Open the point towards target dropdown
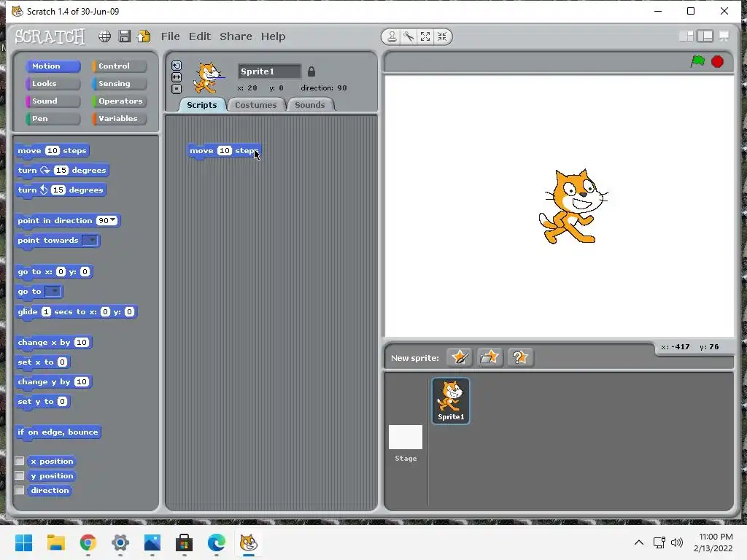This screenshot has height=560, width=747. (x=90, y=241)
